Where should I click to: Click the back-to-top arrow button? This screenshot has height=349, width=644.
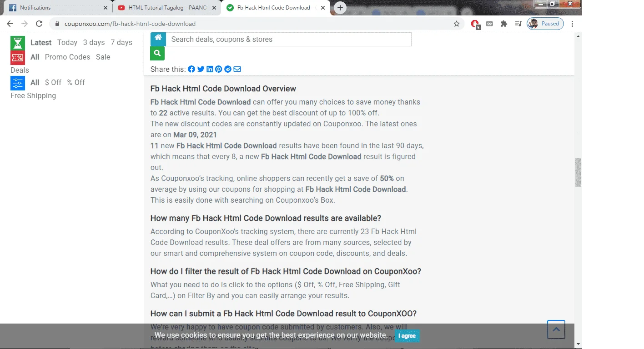[x=556, y=329]
